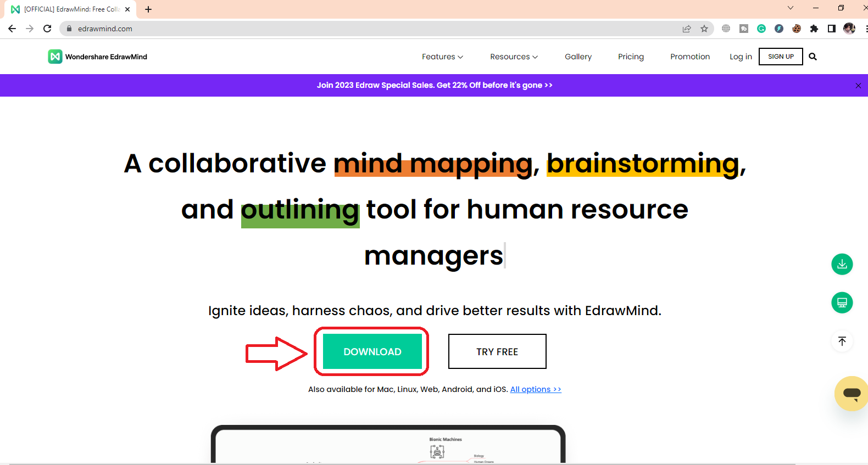This screenshot has height=465, width=868.
Task: Dismiss the purple sales banner
Action: pos(858,86)
